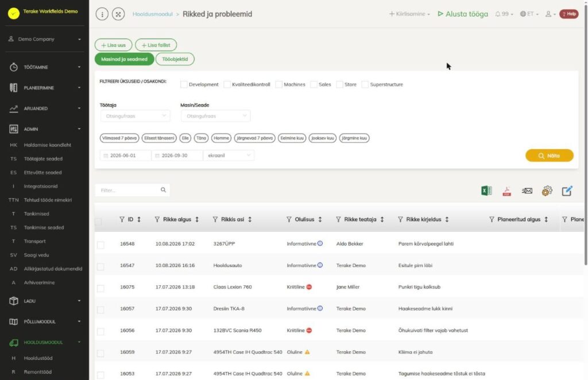Viewport: 588px width, 380px height.
Task: Click the search magnifier in Filter box
Action: pos(163,190)
